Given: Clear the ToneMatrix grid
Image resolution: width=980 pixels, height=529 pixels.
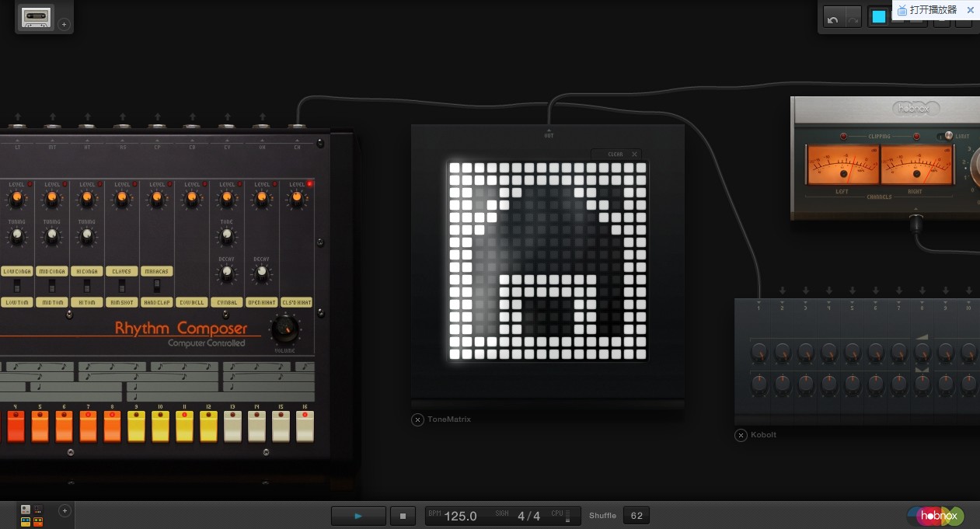Looking at the screenshot, I should (616, 155).
